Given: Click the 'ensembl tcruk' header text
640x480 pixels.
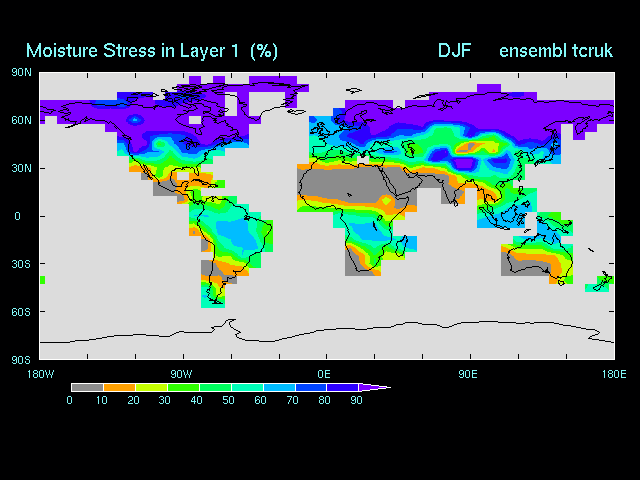Looking at the screenshot, I should (x=556, y=50).
